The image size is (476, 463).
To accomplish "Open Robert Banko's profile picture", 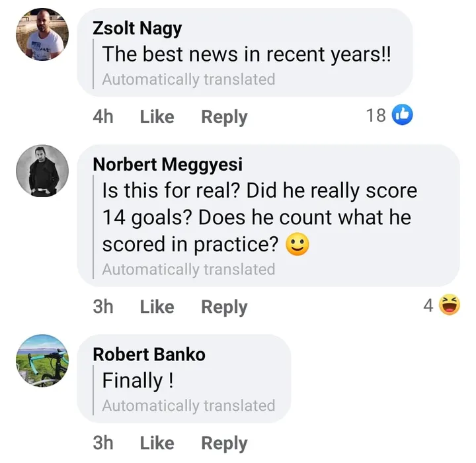I will [x=42, y=360].
